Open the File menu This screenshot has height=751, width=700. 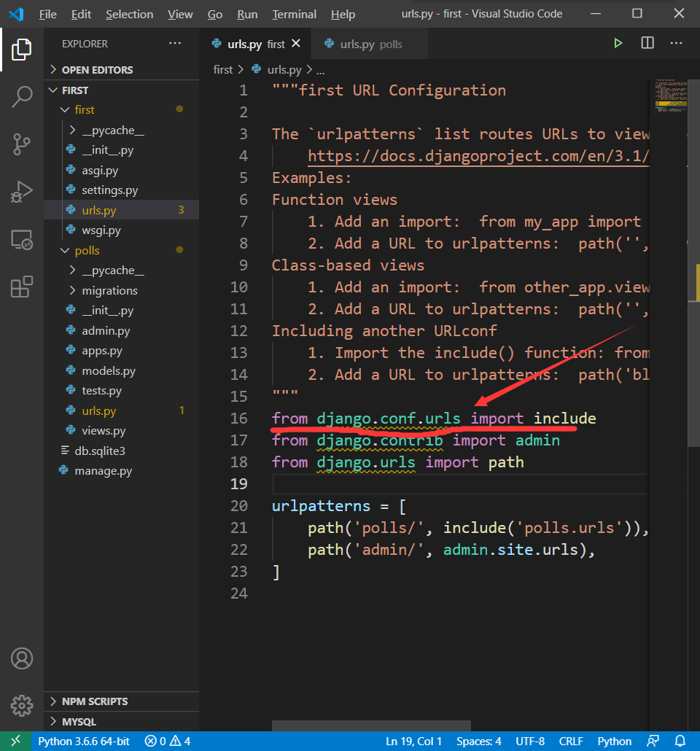click(x=47, y=15)
